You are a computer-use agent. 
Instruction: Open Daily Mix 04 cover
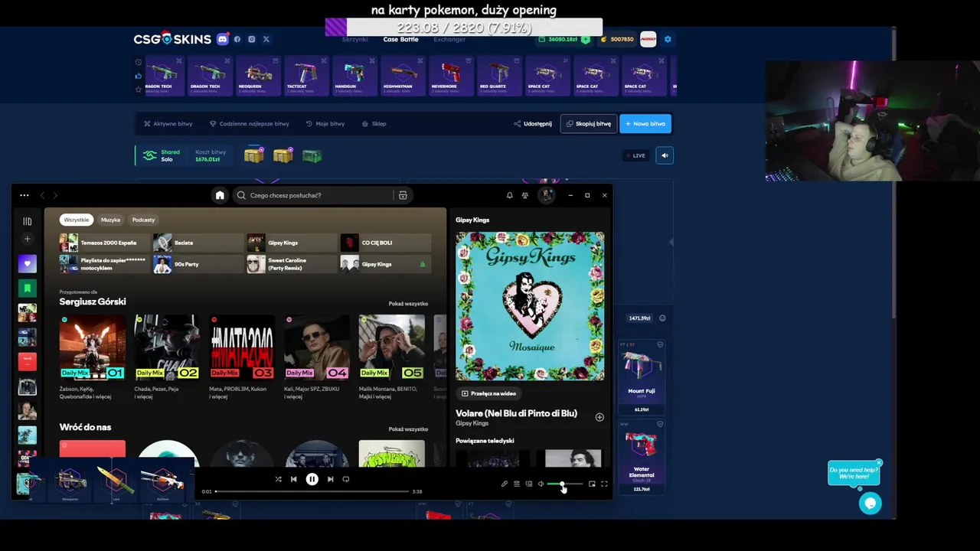[x=317, y=347]
